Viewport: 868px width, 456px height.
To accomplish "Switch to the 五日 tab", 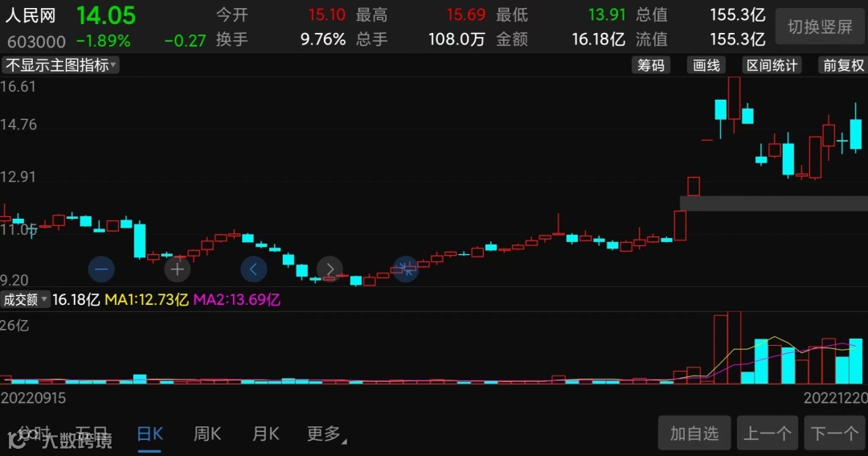I will (91, 433).
